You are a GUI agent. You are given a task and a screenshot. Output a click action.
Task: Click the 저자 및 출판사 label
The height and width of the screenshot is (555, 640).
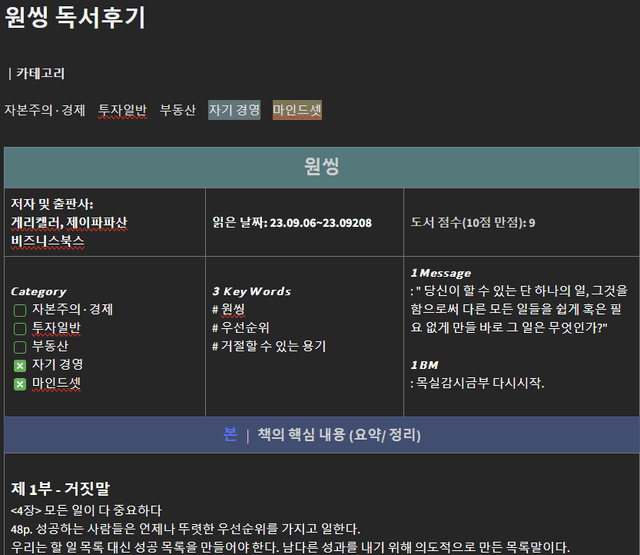click(x=52, y=204)
